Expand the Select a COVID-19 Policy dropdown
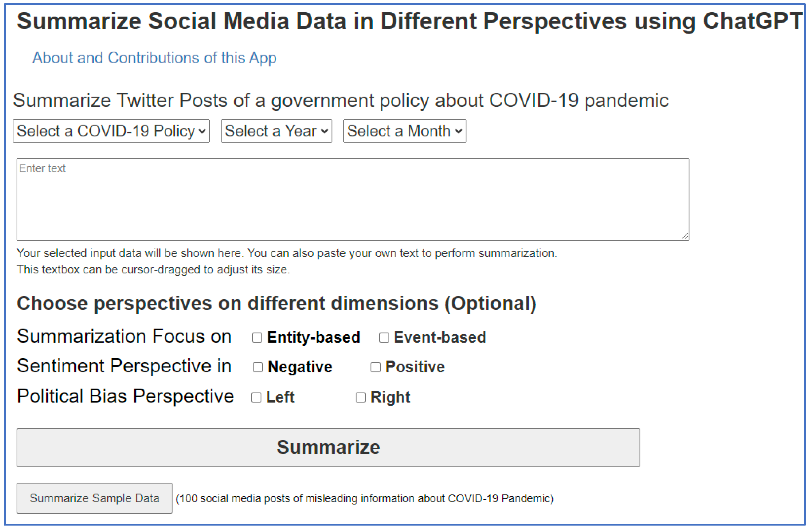This screenshot has height=532, width=810. [x=111, y=131]
